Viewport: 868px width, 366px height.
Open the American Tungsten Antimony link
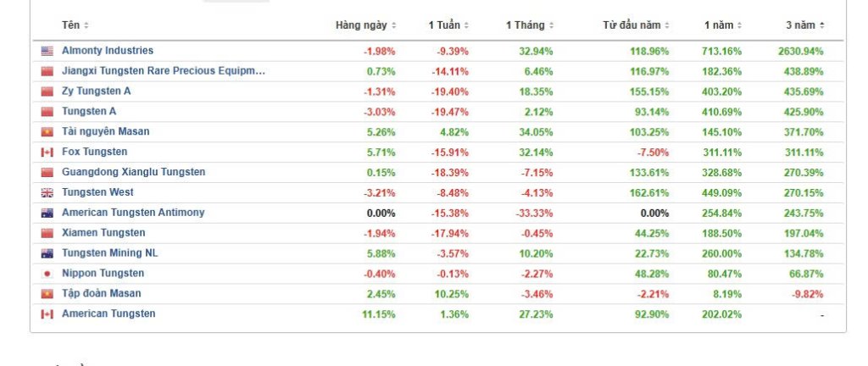click(133, 213)
